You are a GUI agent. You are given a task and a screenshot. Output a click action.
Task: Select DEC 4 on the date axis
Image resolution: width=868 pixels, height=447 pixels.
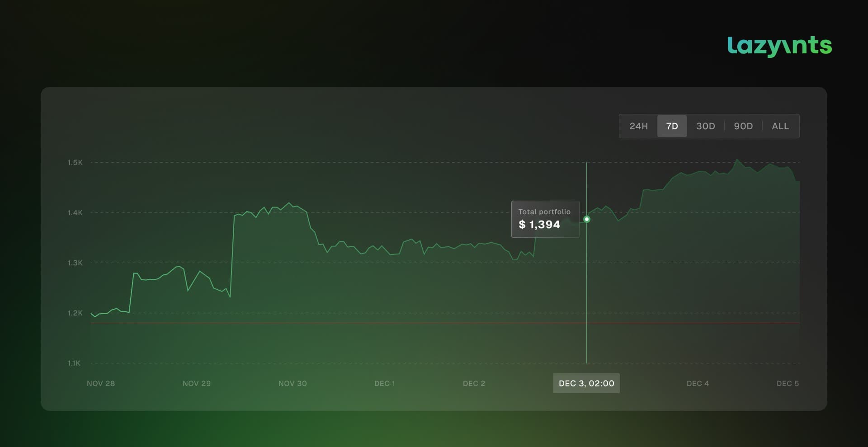coord(698,383)
